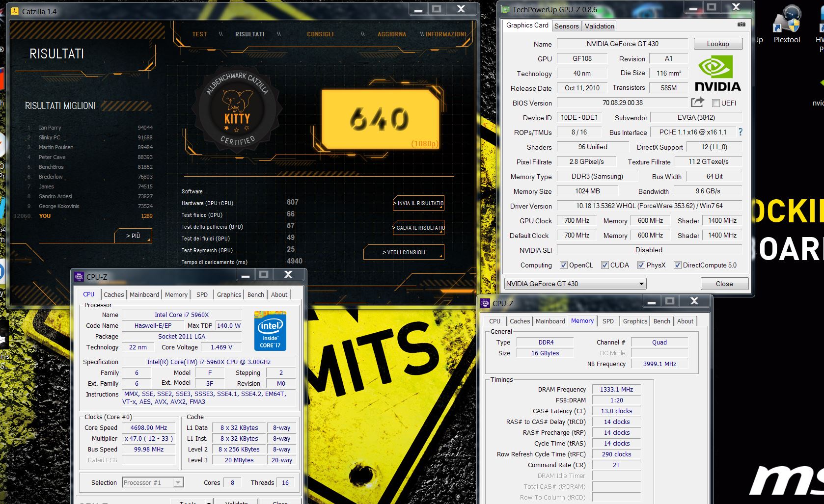This screenshot has height=504, width=824.
Task: Toggle the PhysX checkbox
Action: tap(641, 265)
